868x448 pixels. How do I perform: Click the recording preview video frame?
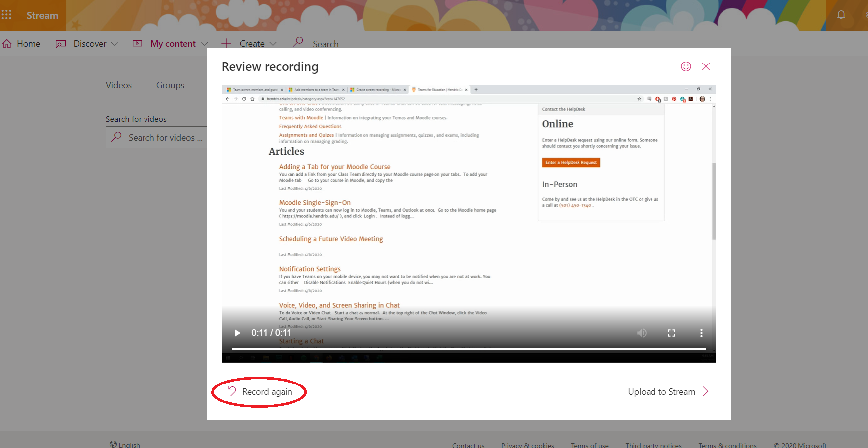click(x=469, y=224)
